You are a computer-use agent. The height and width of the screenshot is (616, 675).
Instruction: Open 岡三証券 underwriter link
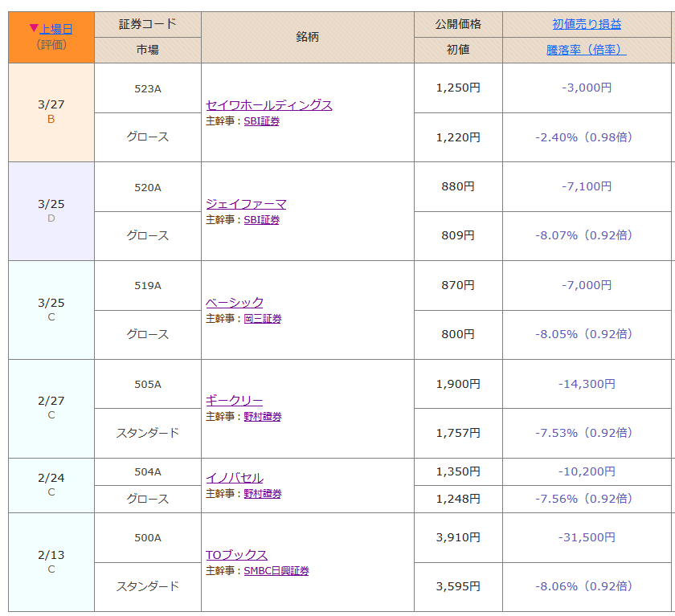pyautogui.click(x=263, y=318)
